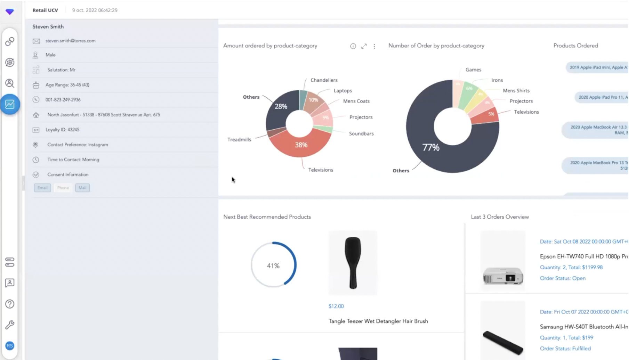Click the Last 3 Orders Overview heading
The width and height of the screenshot is (644, 360).
(x=500, y=217)
